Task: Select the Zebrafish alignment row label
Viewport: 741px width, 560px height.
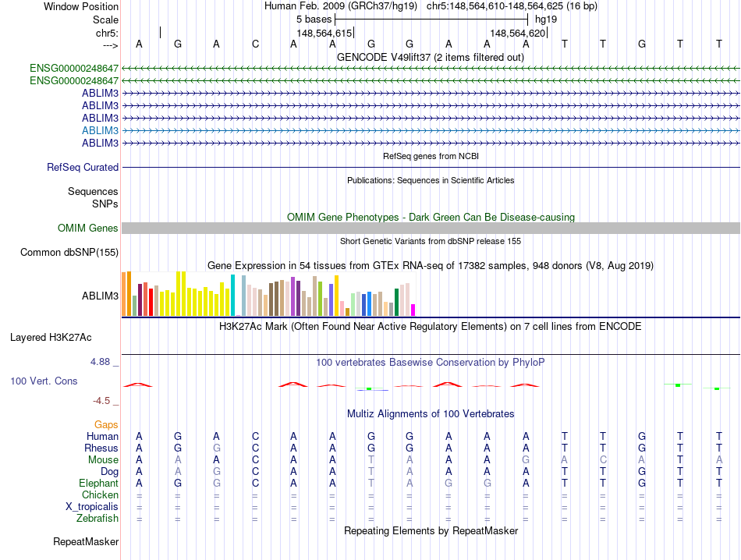Action: pos(97,519)
